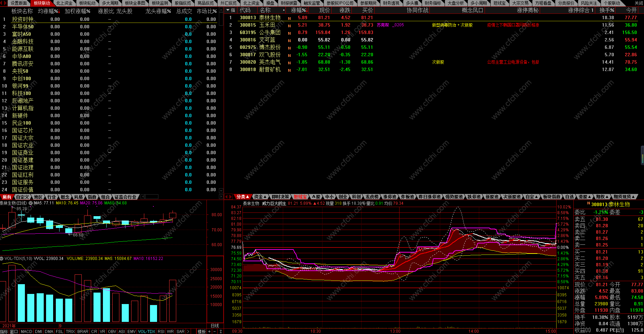Select stock 603195 公牛集团 row
Screen dimensions: 644x334
pos(434,32)
